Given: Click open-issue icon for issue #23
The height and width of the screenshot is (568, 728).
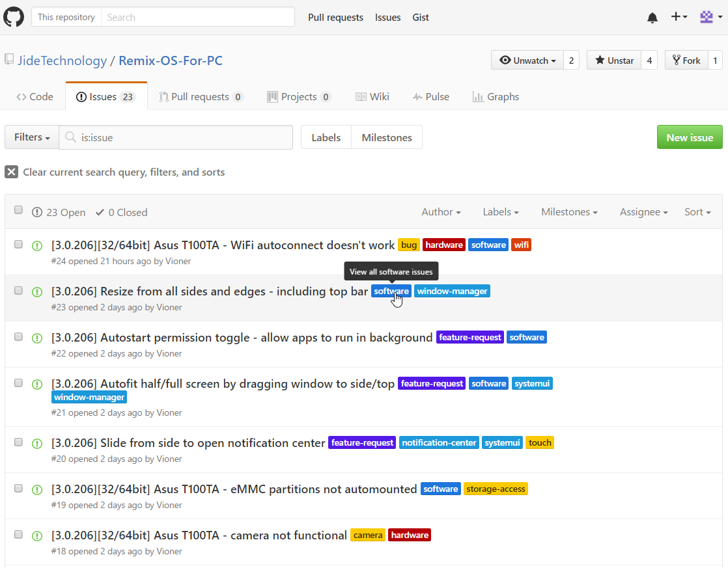Looking at the screenshot, I should click(36, 292).
